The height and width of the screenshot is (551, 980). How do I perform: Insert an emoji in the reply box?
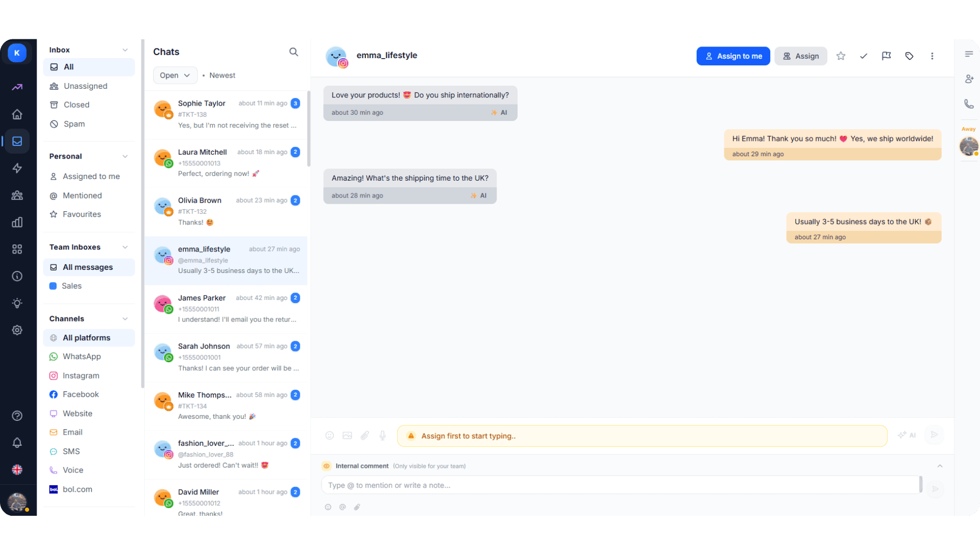(329, 435)
